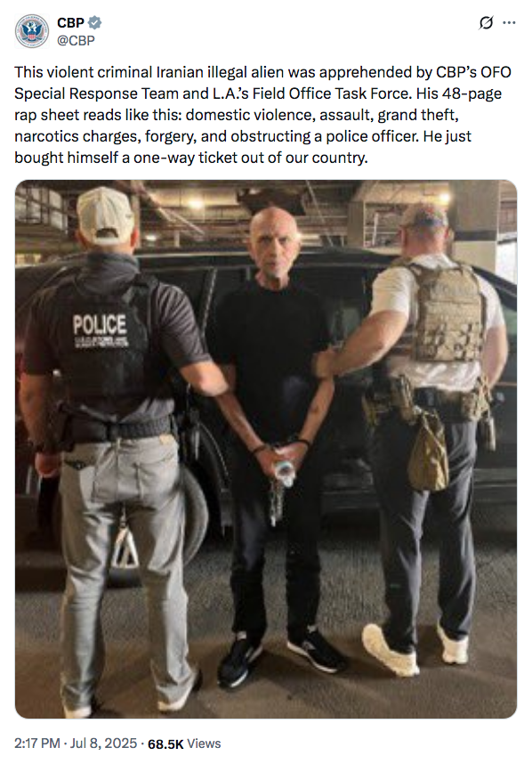Click the white baseball cap in photo
Viewport: 532px width, 764px height.
[105, 213]
